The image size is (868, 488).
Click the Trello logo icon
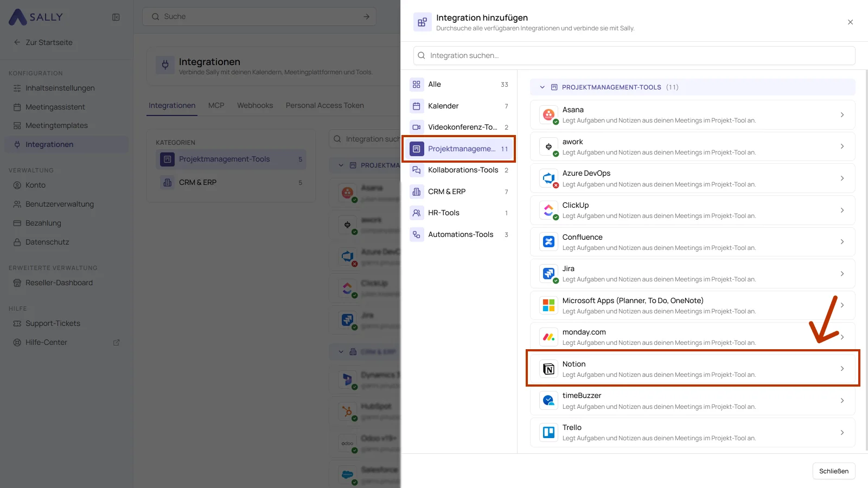click(548, 432)
